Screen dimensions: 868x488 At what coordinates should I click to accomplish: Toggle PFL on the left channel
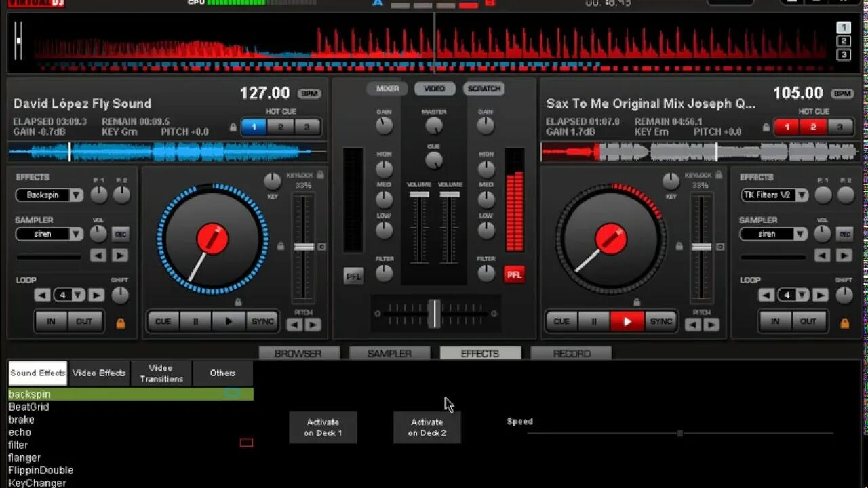(353, 276)
